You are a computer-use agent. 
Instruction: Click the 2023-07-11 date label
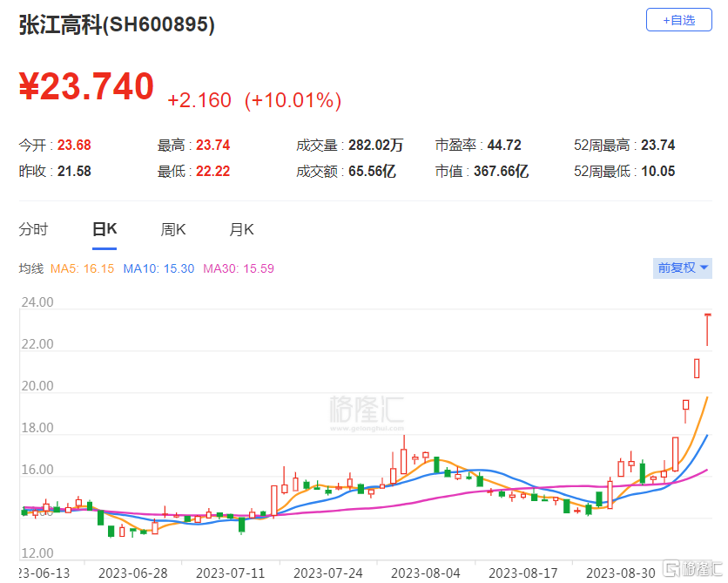230,573
